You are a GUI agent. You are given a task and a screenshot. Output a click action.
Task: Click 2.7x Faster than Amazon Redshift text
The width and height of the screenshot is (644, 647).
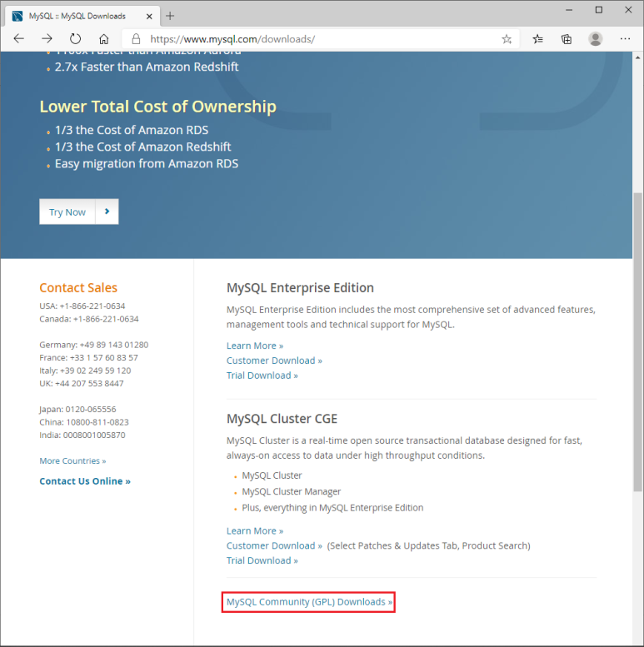pos(147,67)
